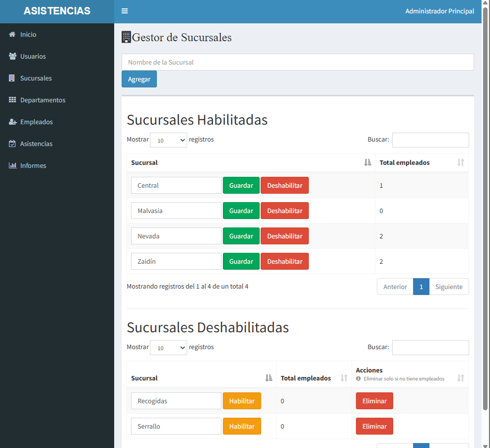490x448 pixels.
Task: Click the hamburger sidebar toggle icon
Action: 125,11
